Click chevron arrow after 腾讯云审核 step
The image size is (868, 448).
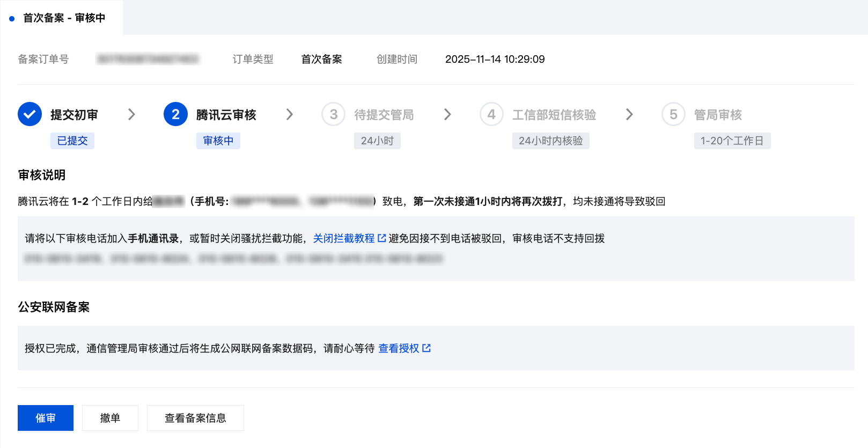(290, 114)
